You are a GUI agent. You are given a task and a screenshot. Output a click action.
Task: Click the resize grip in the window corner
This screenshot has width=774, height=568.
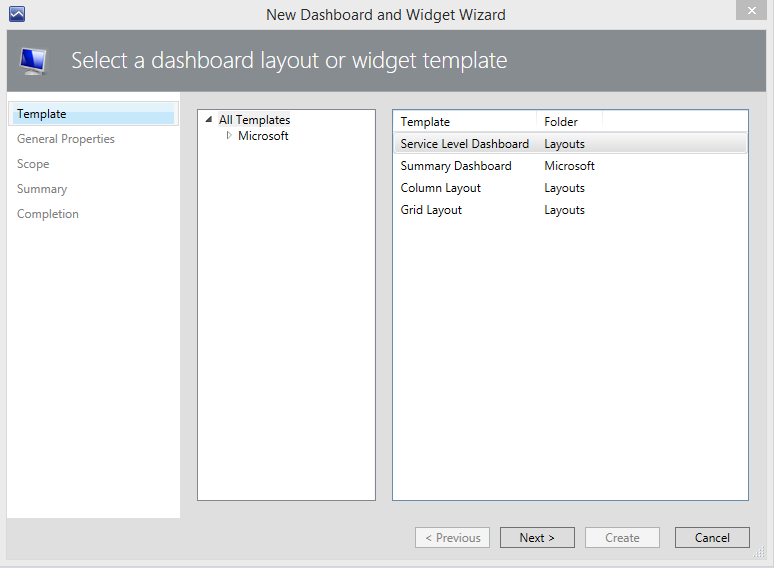tap(759, 553)
